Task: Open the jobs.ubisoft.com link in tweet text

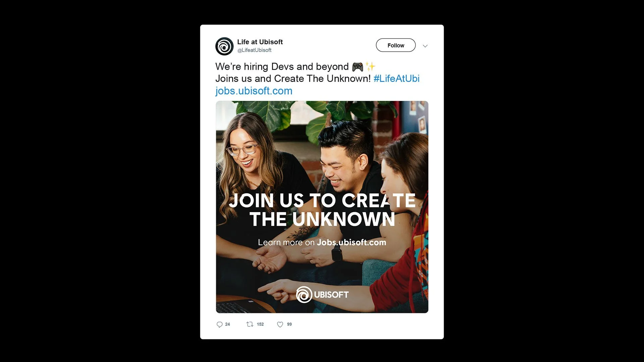Action: [254, 91]
